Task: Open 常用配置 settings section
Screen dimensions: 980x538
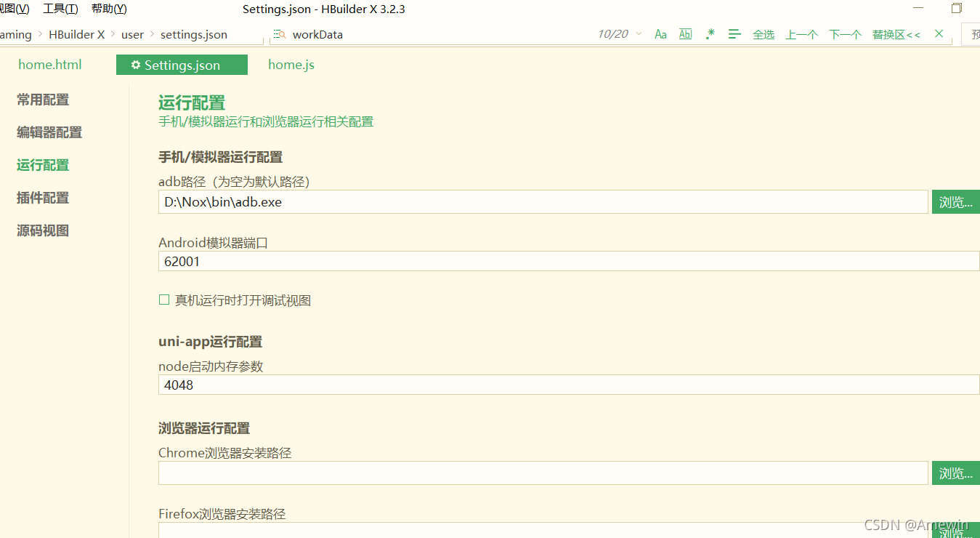Action: tap(43, 100)
